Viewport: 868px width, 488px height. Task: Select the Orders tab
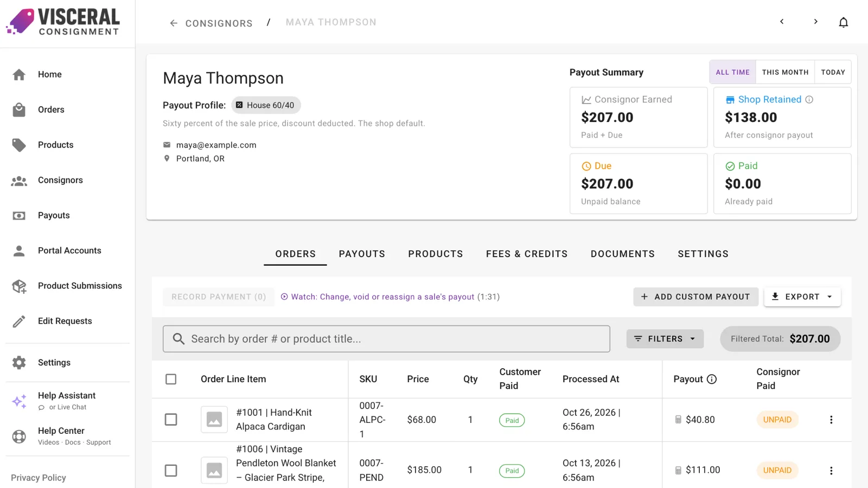pos(295,254)
